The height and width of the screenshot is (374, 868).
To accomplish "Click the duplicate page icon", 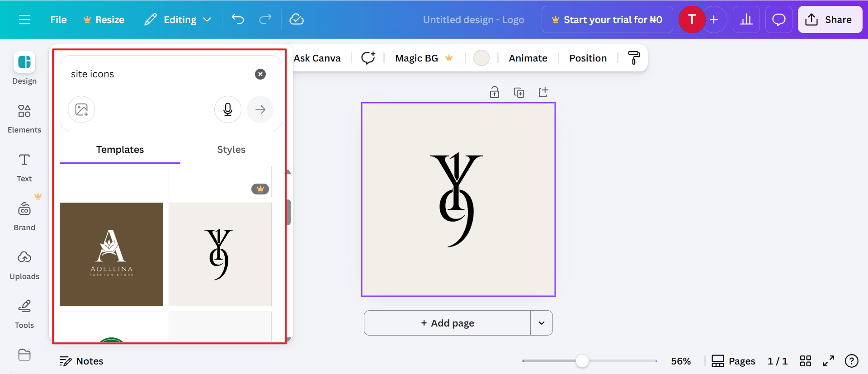I will [x=519, y=93].
